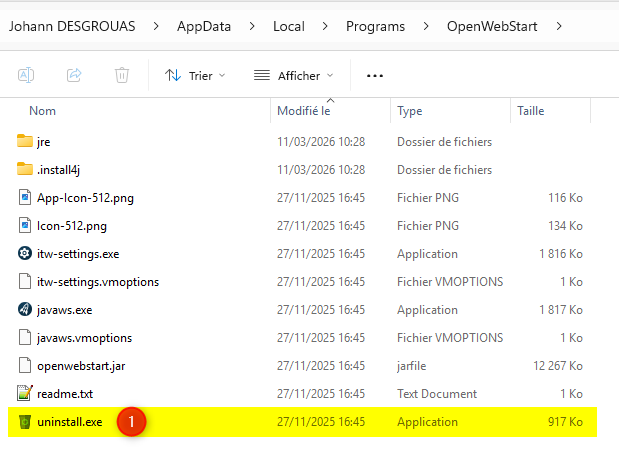Viewport: 619px width, 468px height.
Task: Click the Taille column header
Action: (x=531, y=111)
